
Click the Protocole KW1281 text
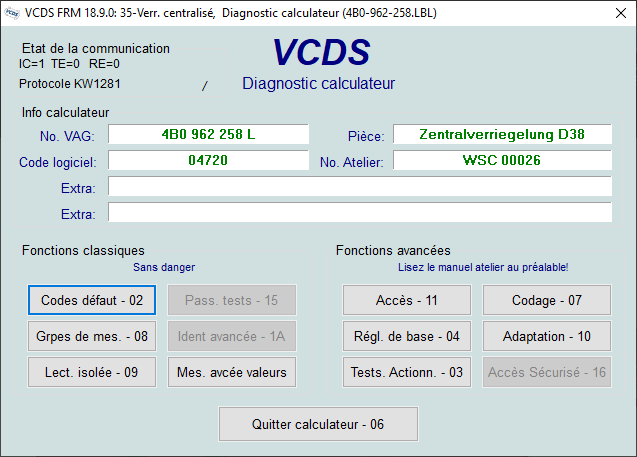tap(69, 84)
